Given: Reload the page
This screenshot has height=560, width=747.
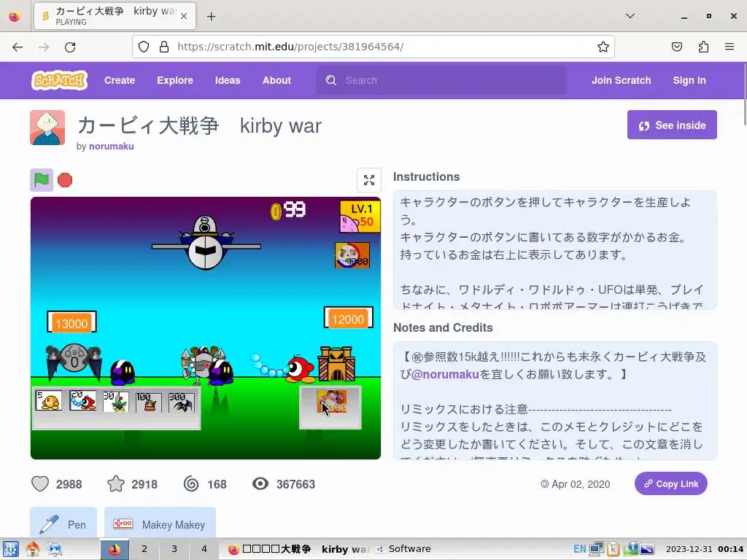Looking at the screenshot, I should (70, 47).
